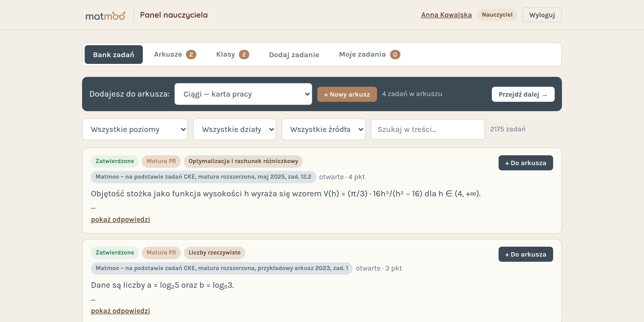The height and width of the screenshot is (322, 644).
Task: Click the Klasy tab's count badge
Action: point(244,55)
